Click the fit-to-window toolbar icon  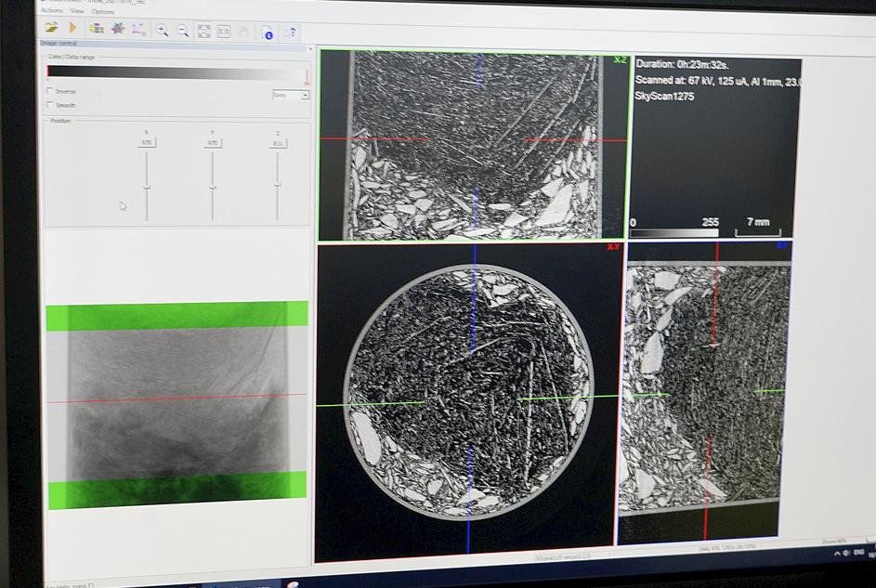(203, 32)
